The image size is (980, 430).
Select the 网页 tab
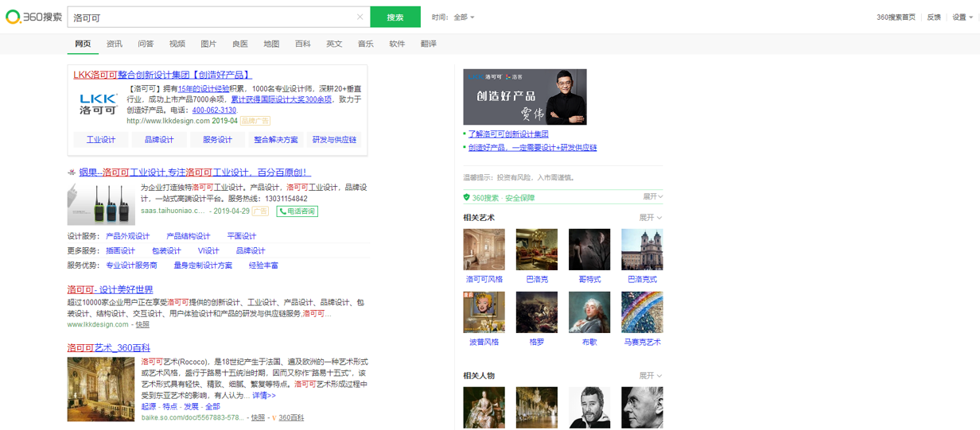pyautogui.click(x=83, y=44)
